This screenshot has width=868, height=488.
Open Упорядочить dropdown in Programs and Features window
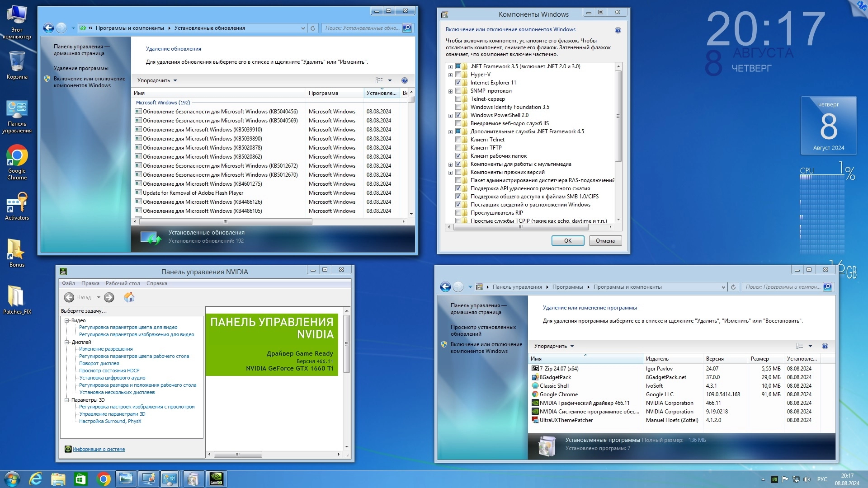coord(553,346)
